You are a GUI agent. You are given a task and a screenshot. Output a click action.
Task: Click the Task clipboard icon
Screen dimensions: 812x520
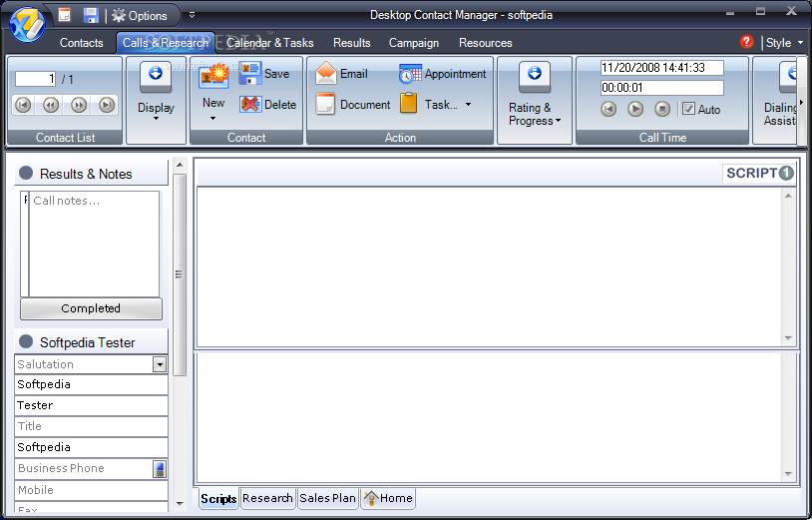pyautogui.click(x=408, y=103)
